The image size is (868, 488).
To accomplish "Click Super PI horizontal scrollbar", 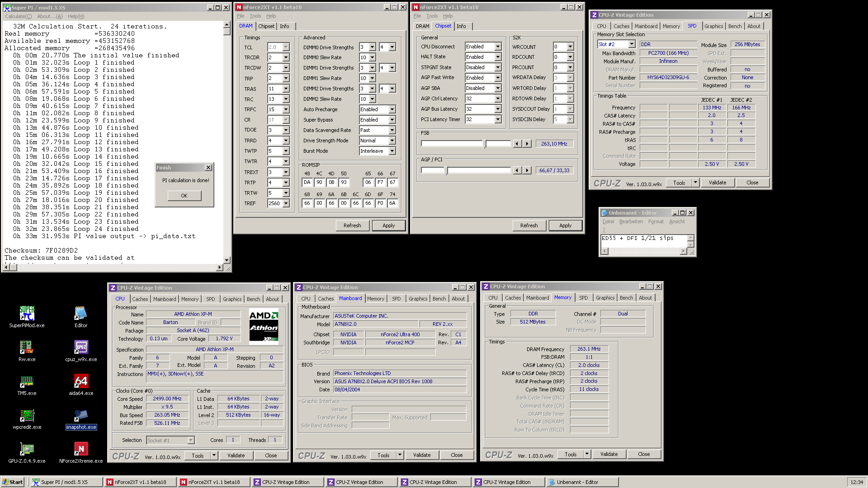I will click(113, 267).
